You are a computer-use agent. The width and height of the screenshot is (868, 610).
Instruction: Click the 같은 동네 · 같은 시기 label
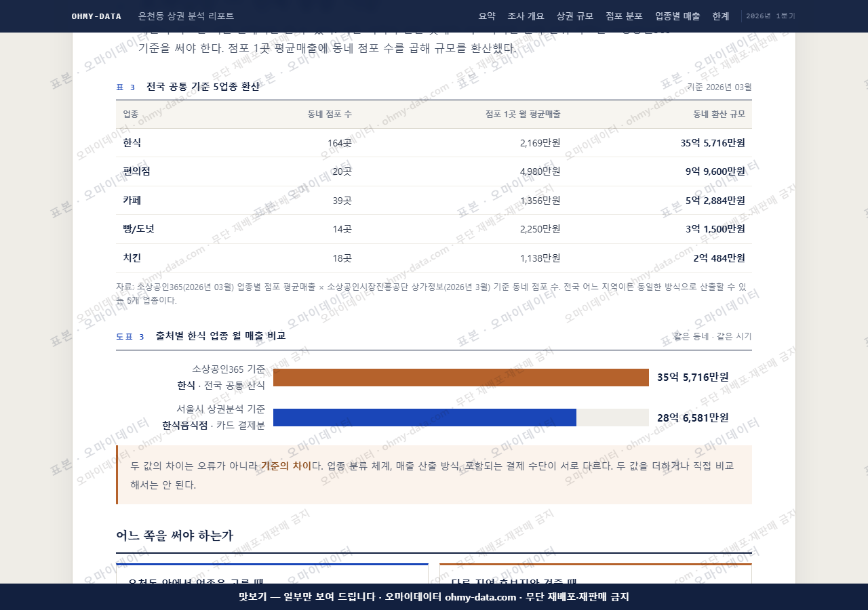click(x=713, y=336)
